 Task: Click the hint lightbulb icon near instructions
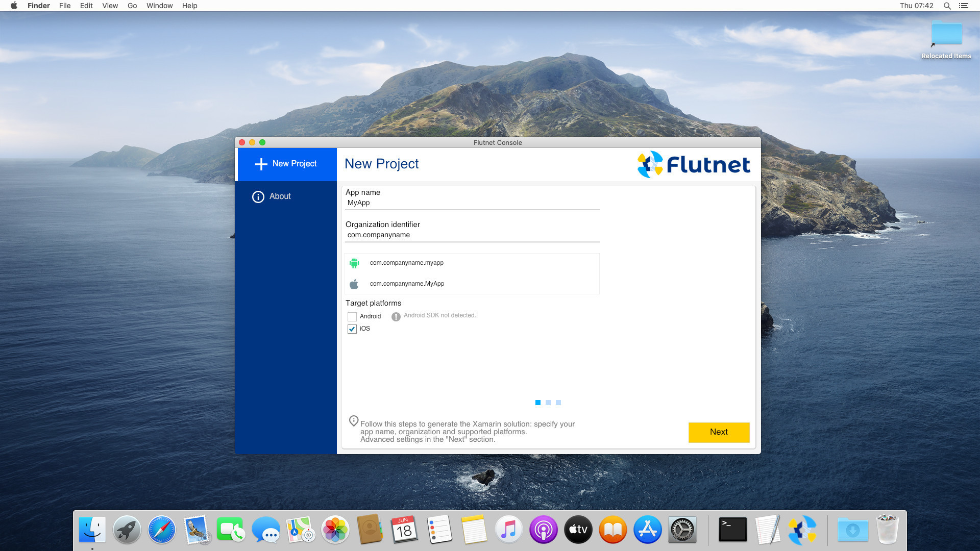(x=353, y=421)
